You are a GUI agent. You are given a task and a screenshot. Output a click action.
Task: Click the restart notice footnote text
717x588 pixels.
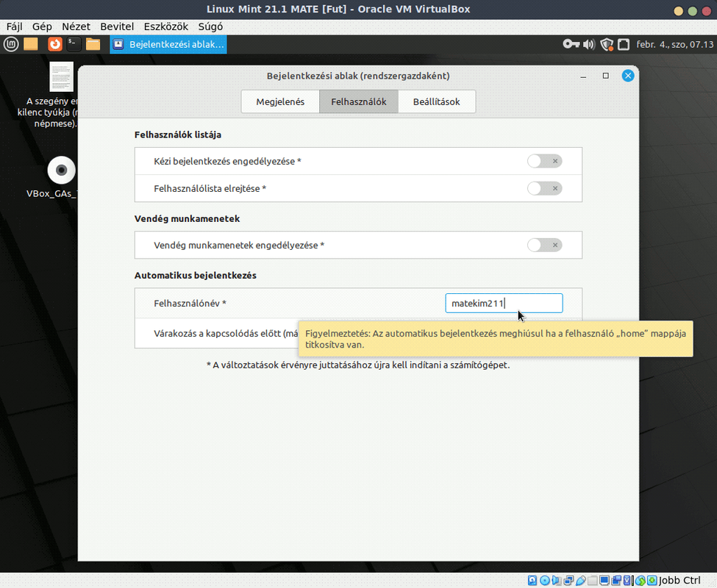pos(358,365)
